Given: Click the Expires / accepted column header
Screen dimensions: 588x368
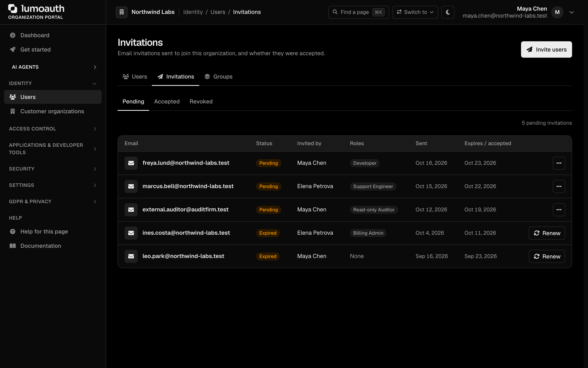Looking at the screenshot, I should [488, 143].
